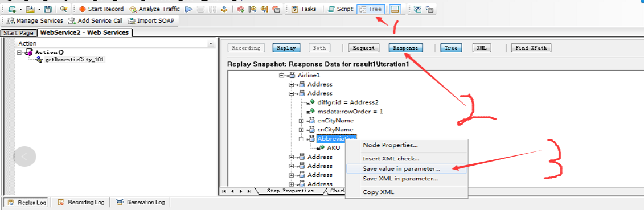Toggle the Recording snapshot button

coord(245,48)
